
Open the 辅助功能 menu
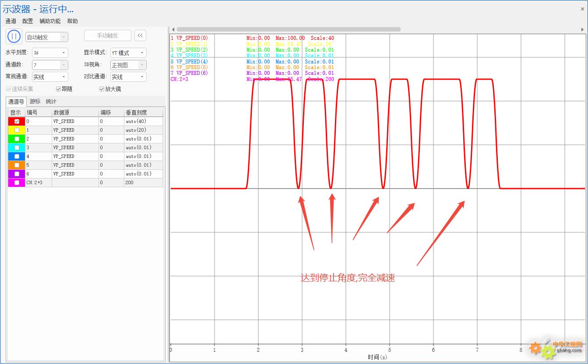point(50,21)
